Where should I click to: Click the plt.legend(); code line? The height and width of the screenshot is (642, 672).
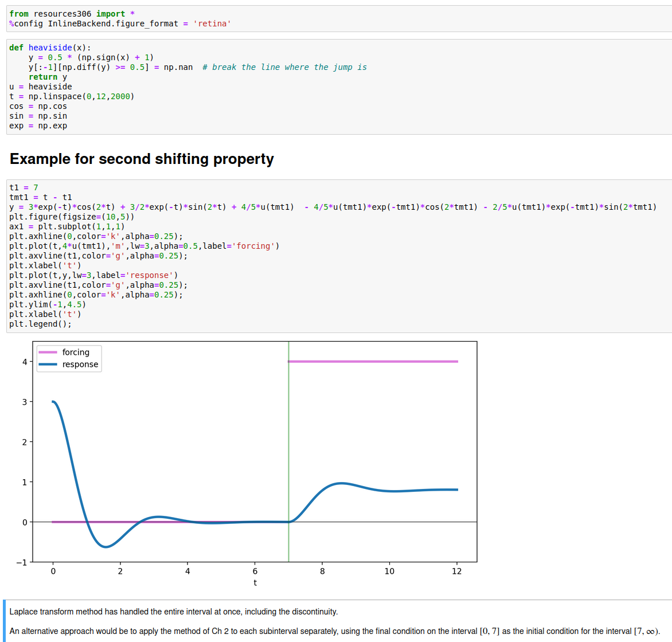coord(40,324)
